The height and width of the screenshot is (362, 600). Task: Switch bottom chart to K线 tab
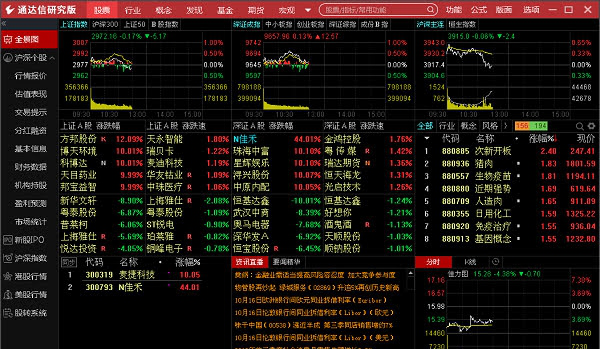click(470, 262)
